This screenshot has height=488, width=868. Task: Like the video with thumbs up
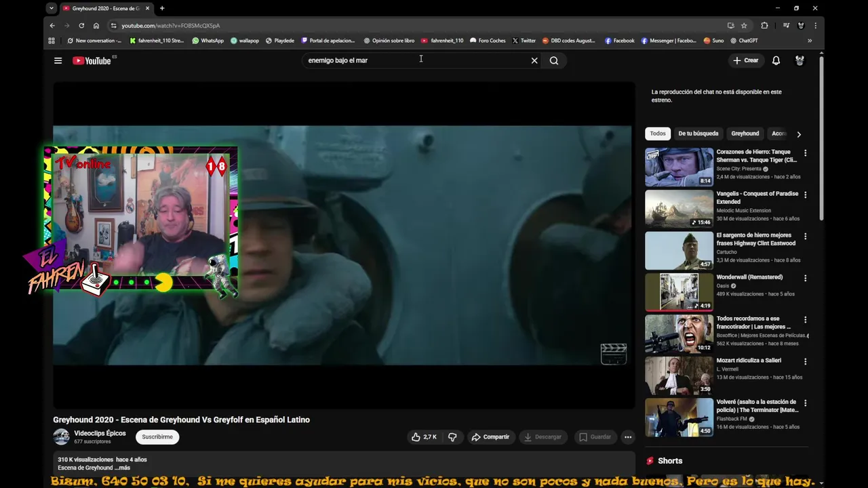coord(424,437)
